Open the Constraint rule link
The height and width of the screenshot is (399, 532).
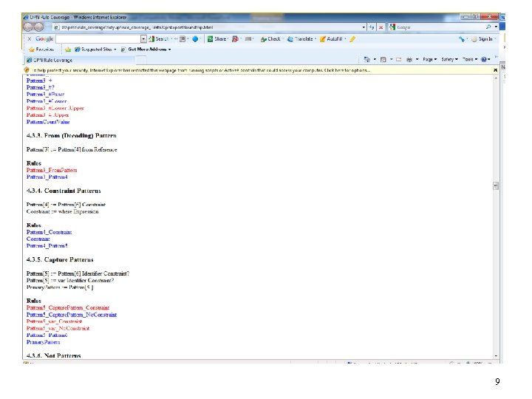pos(38,239)
